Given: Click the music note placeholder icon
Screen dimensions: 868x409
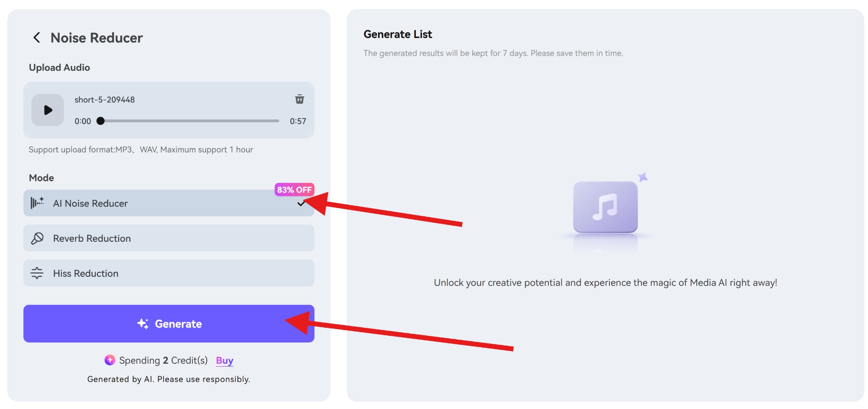Looking at the screenshot, I should [605, 207].
